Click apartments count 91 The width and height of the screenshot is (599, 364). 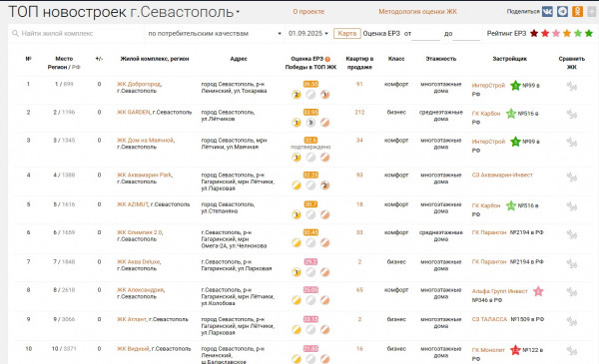coord(359,84)
